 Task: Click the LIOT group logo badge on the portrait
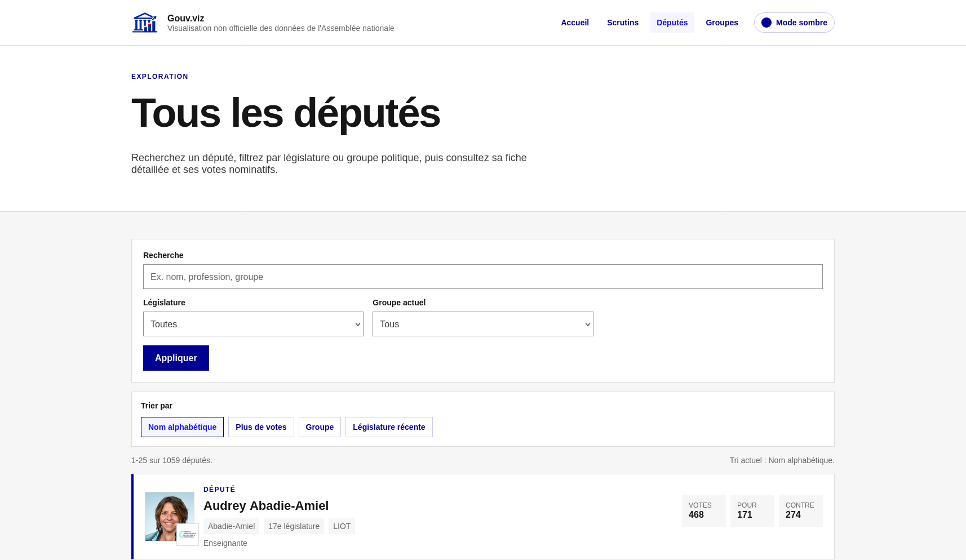point(188,535)
